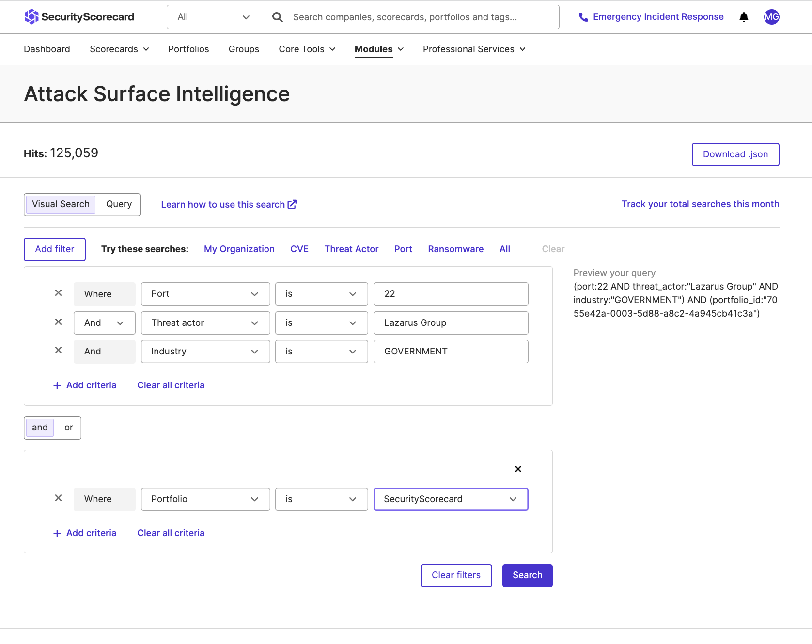
Task: Click the GOVERNMENT value field
Action: [451, 352]
